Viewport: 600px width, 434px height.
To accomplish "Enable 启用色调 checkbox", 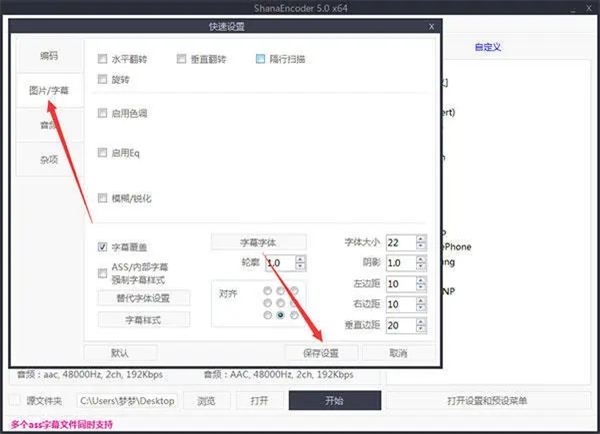I will coord(103,113).
